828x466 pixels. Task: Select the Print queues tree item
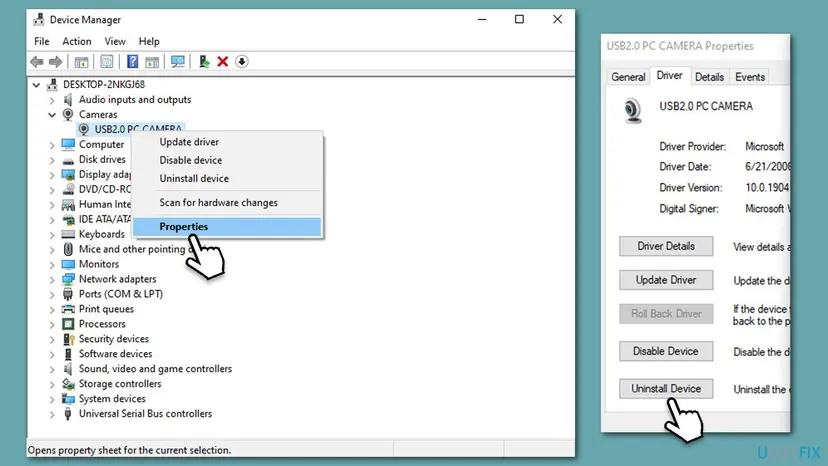click(106, 309)
